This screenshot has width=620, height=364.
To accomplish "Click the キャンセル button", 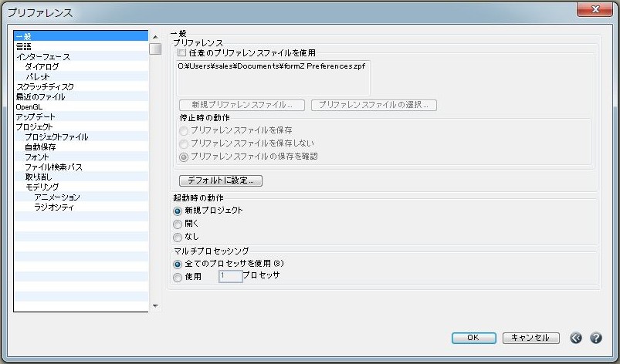I will (x=530, y=338).
